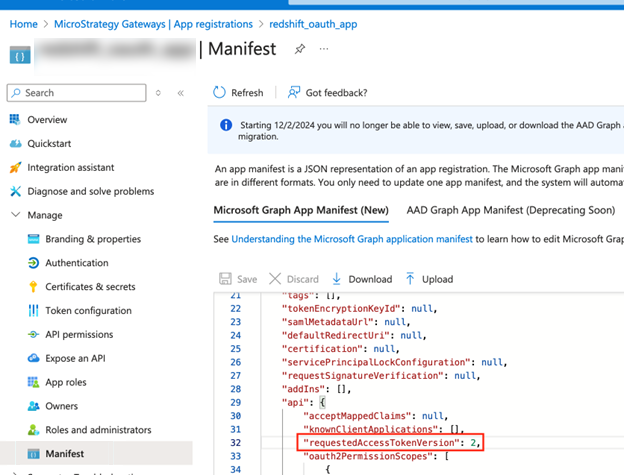Screen dimensions: 624x475
Task: Select Microsoft Graph App Manifest (New) tab
Action: coord(301,210)
